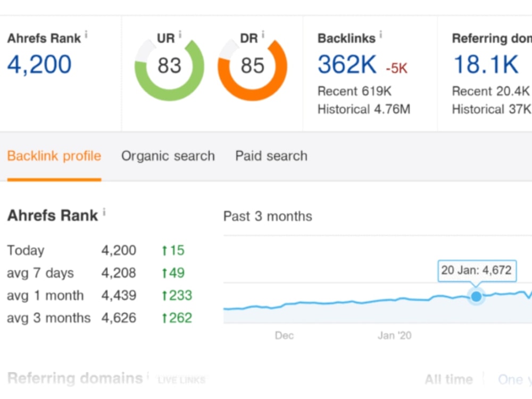Click the Dec axis label
Image resolution: width=532 pixels, height=399 pixels.
click(x=284, y=336)
